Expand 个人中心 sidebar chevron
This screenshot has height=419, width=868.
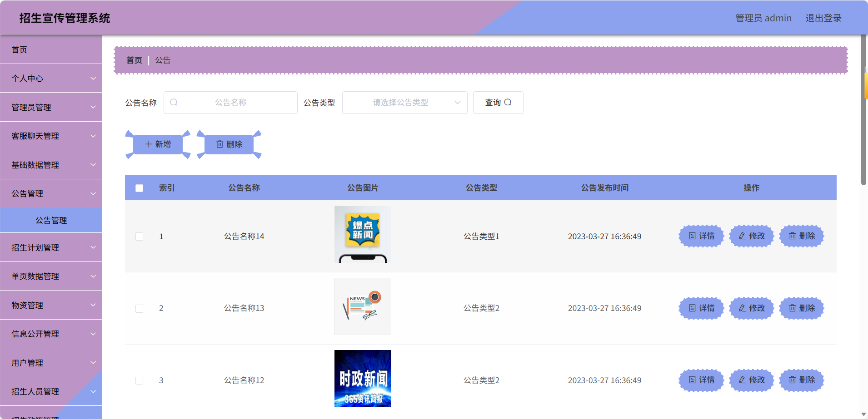tap(93, 79)
